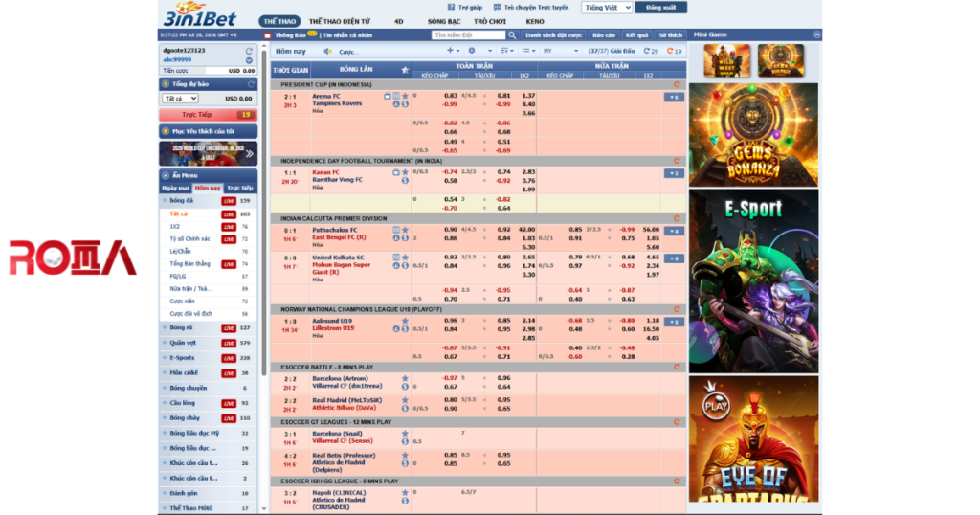
Task: Expand more bets for Arema FC match
Action: [674, 98]
